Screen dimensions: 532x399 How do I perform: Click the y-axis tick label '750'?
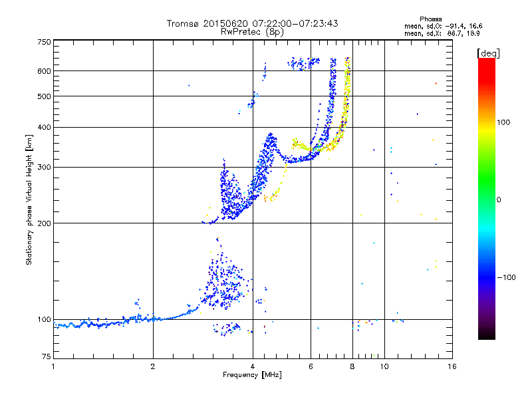click(44, 42)
